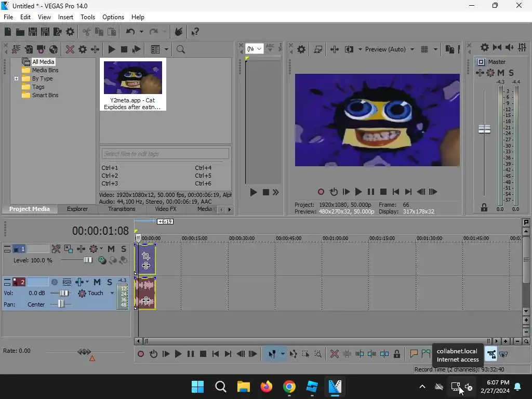Select the Zoom Edit Tool

(318, 354)
